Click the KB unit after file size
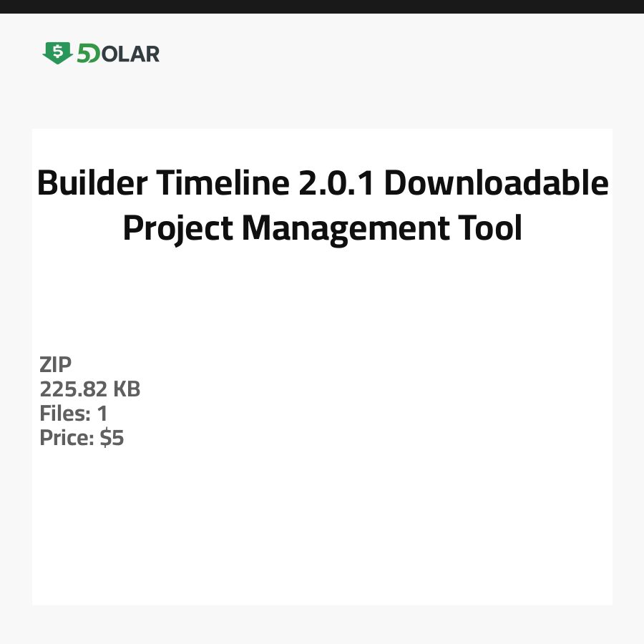 (x=127, y=390)
